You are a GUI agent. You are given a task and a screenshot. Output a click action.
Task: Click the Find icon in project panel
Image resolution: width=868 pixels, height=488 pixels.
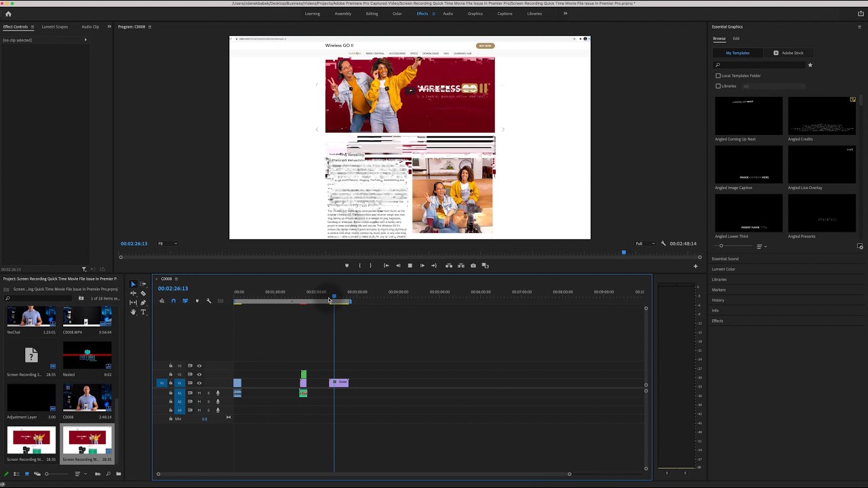[108, 474]
